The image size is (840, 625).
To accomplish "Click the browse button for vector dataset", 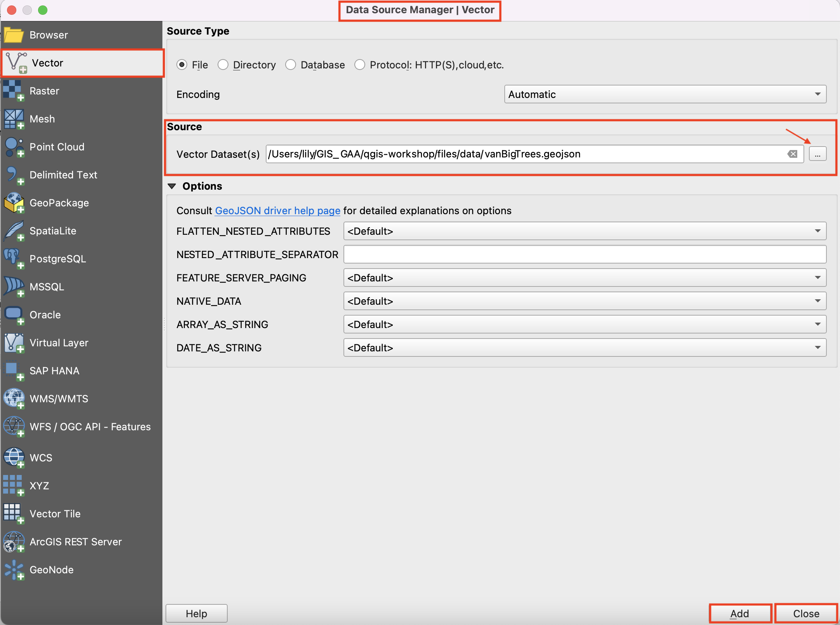I will click(x=817, y=154).
